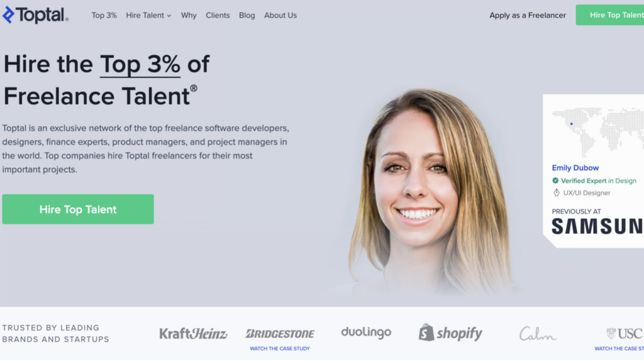This screenshot has height=362, width=644.
Task: Watch the Bridgestone case study link
Action: pos(280,348)
